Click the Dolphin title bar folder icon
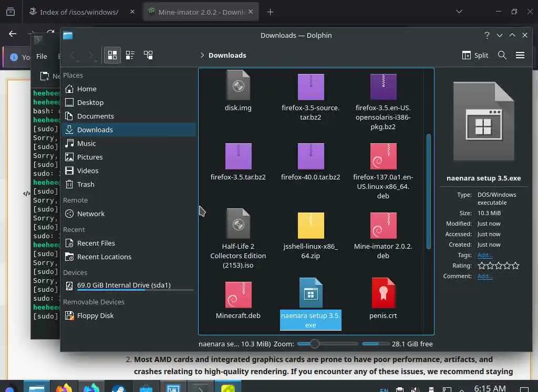538x392 pixels. click(68, 35)
